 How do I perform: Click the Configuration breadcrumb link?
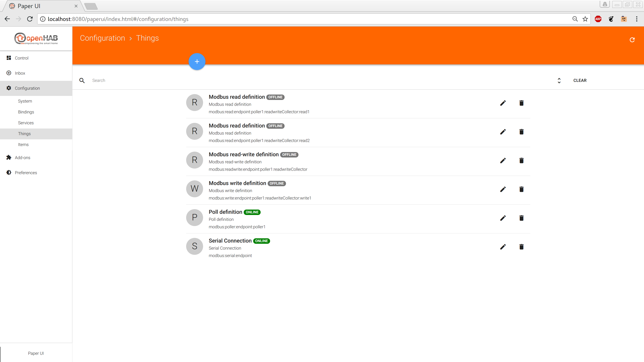[102, 38]
